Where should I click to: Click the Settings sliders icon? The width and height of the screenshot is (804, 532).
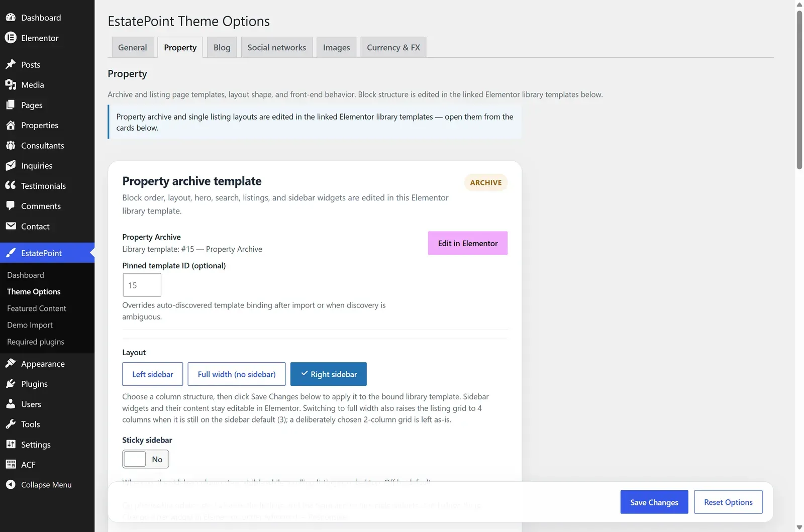coord(11,444)
